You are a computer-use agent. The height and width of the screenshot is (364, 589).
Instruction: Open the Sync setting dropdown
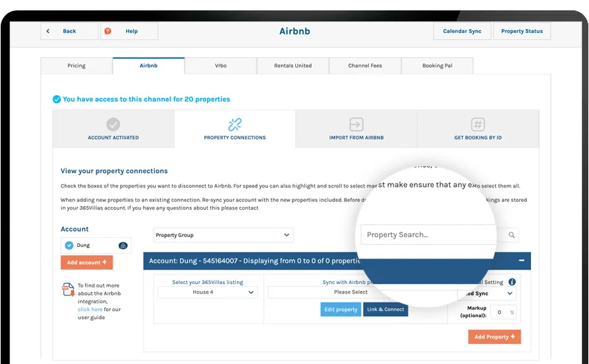(487, 294)
